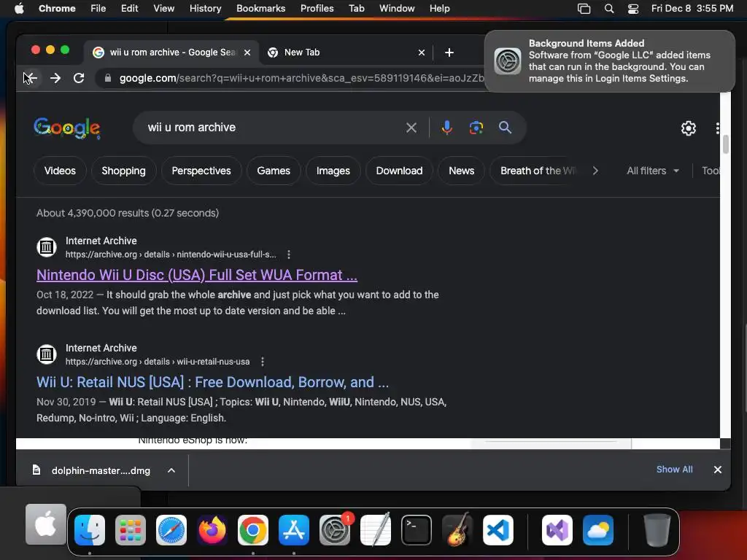Filter results with the Download chip

399,171
